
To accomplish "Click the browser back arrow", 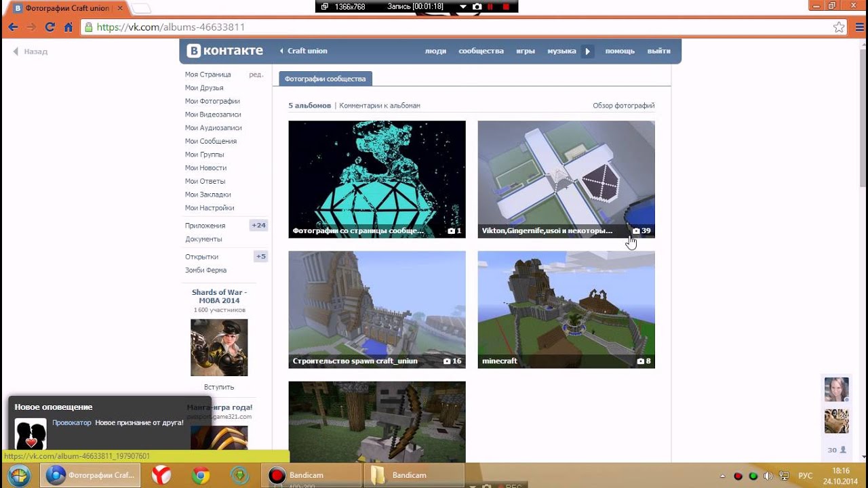I will (x=13, y=27).
